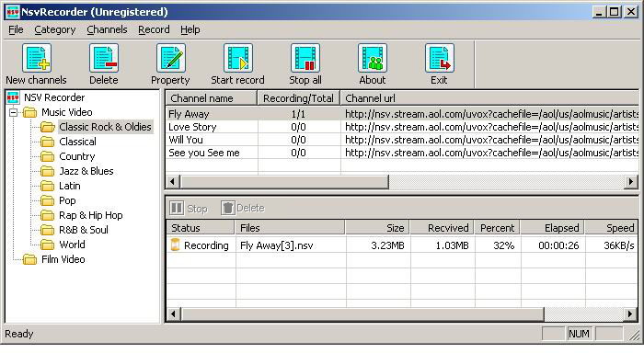Select the Fly Away channel row
Viewport: 644px width, 353px height.
tap(403, 114)
